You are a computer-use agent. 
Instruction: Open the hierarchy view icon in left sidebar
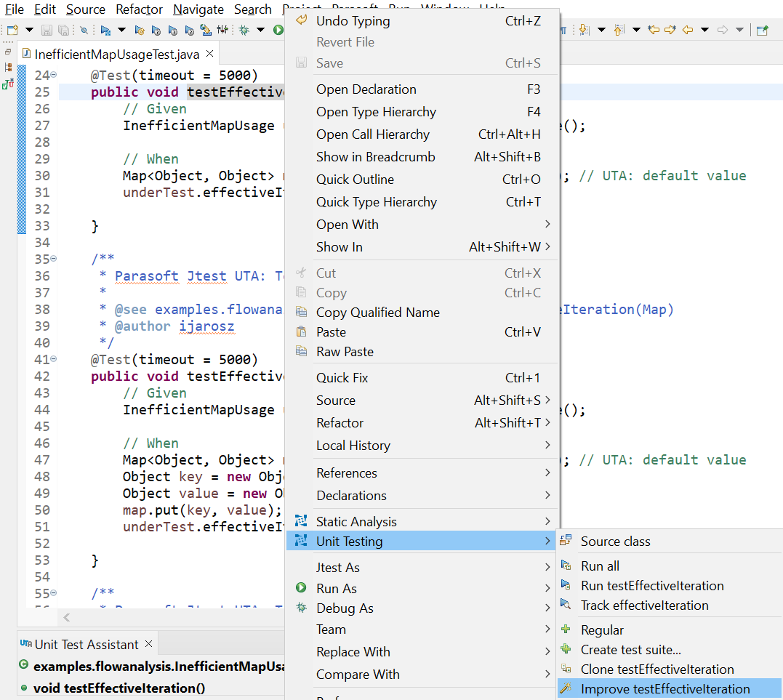click(8, 67)
